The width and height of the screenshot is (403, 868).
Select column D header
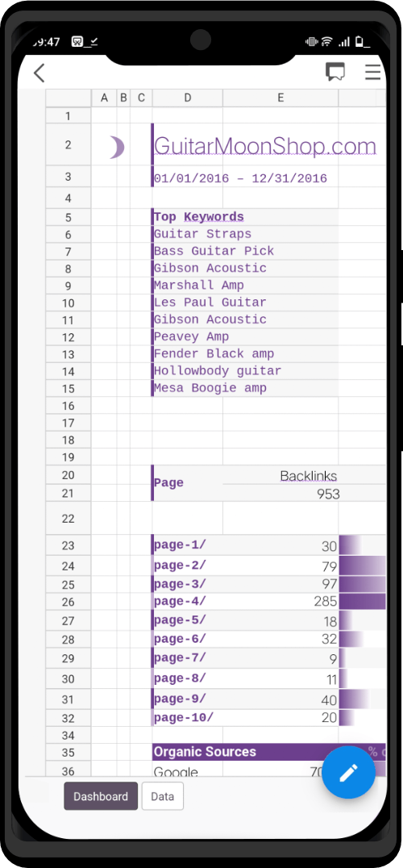tap(188, 98)
